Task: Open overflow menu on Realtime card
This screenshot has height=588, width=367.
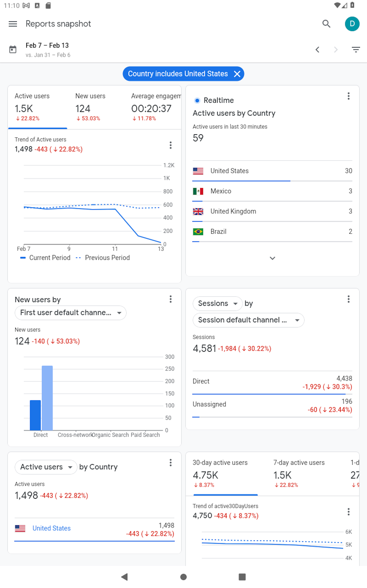Action: 348,96
